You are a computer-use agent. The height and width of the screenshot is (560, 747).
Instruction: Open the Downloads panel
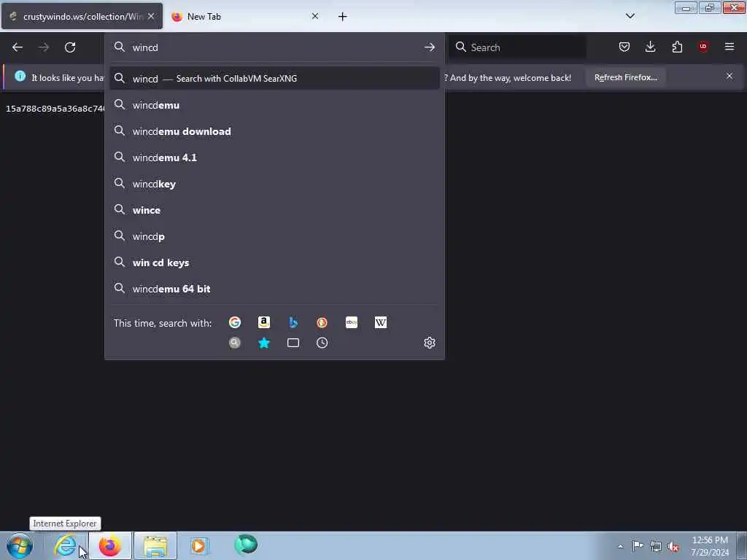(650, 47)
